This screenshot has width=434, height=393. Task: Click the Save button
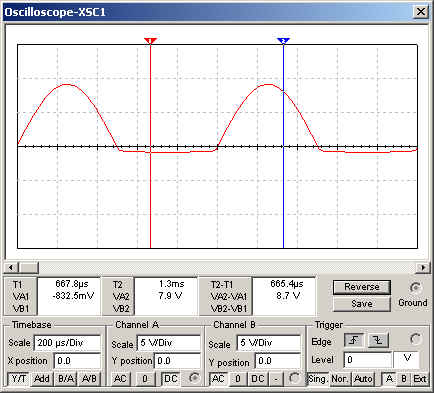(x=362, y=304)
